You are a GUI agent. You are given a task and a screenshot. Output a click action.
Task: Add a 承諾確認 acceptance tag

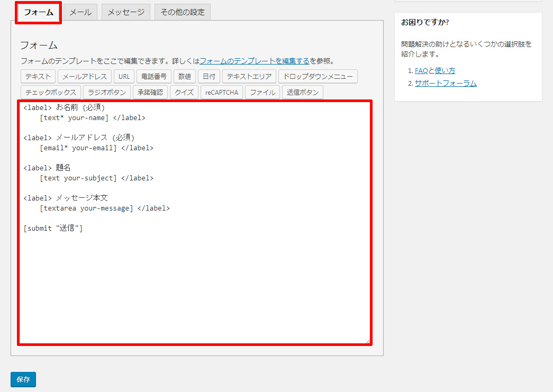tap(150, 92)
